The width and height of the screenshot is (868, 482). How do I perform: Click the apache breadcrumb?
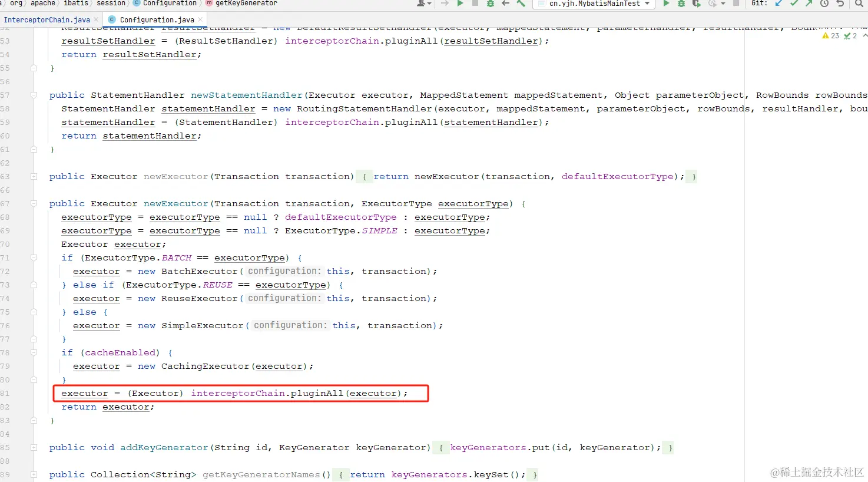(43, 4)
